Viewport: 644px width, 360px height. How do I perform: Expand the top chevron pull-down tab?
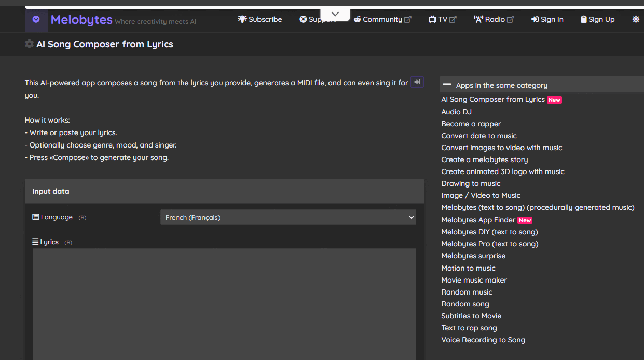pos(335,14)
